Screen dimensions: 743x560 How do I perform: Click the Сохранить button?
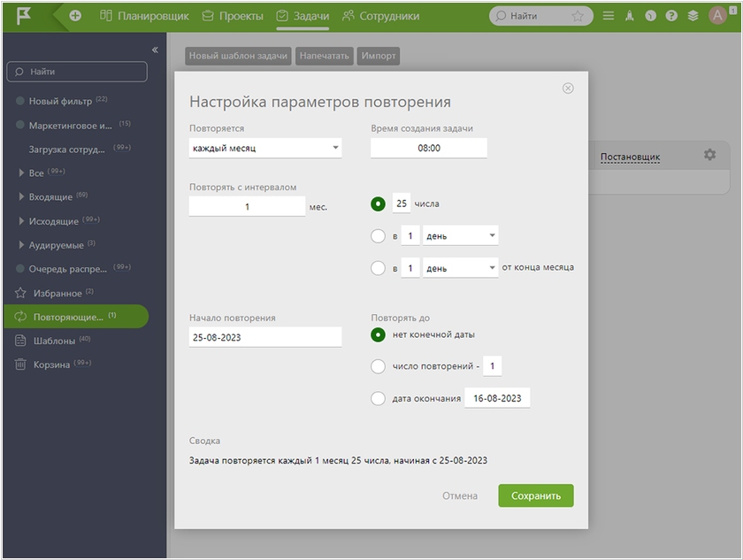(x=536, y=495)
